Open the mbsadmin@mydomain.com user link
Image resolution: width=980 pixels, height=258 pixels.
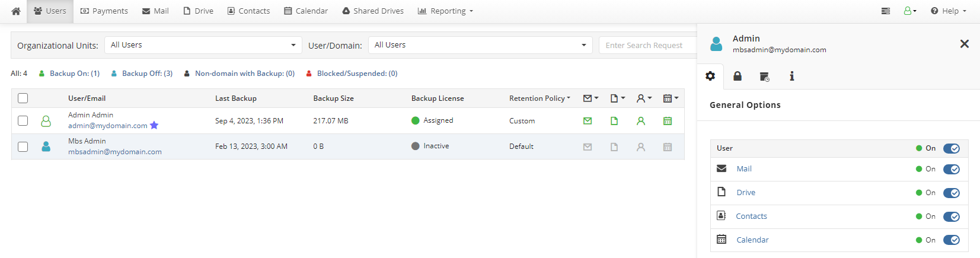(x=114, y=152)
